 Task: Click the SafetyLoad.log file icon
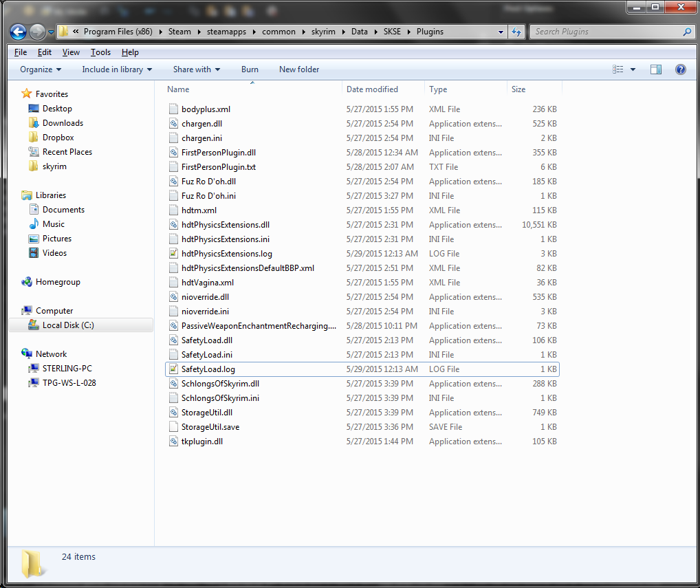[x=174, y=369]
